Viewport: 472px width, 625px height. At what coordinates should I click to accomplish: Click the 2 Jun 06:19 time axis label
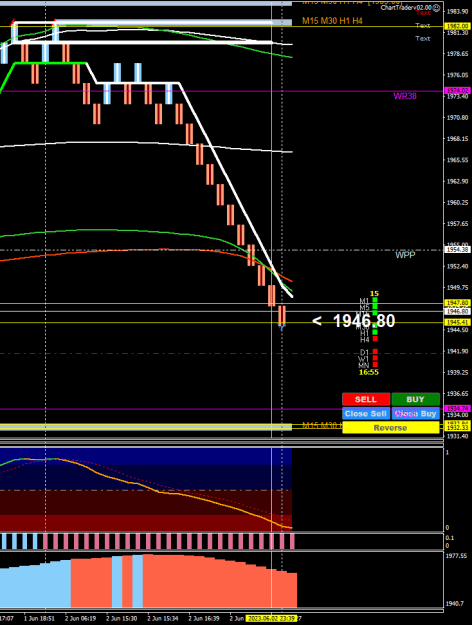pos(80,619)
